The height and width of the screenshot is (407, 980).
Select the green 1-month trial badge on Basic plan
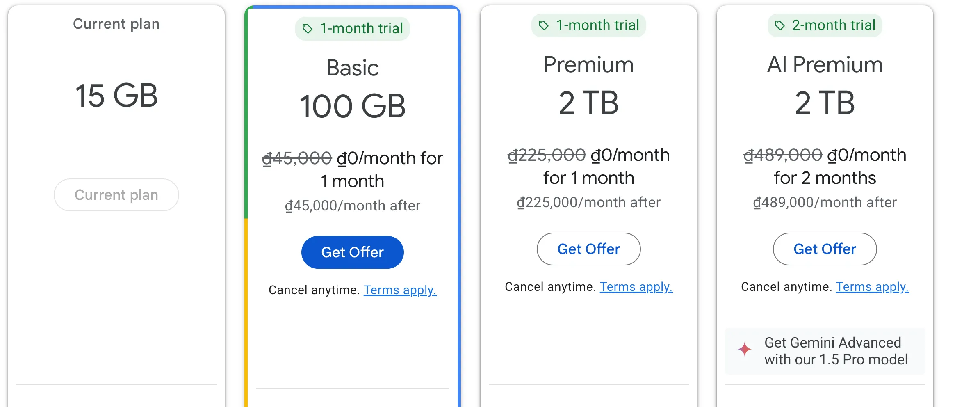coord(352,28)
